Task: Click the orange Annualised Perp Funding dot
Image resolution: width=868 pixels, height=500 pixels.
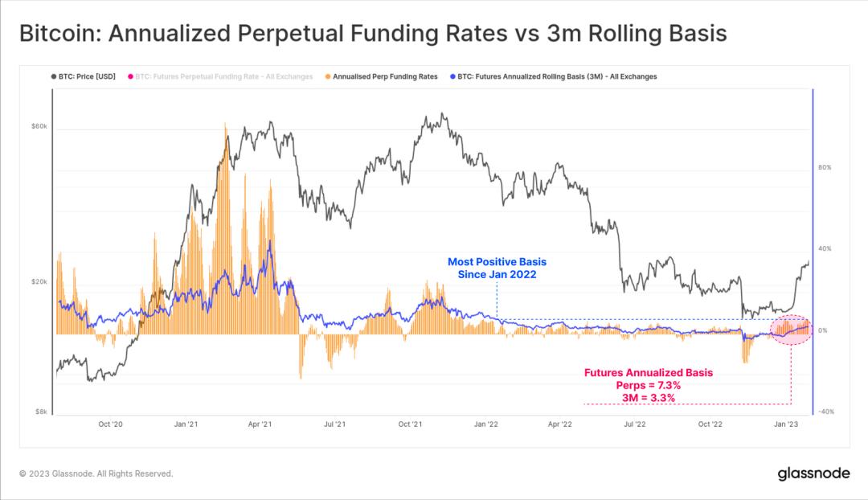Action: click(329, 77)
